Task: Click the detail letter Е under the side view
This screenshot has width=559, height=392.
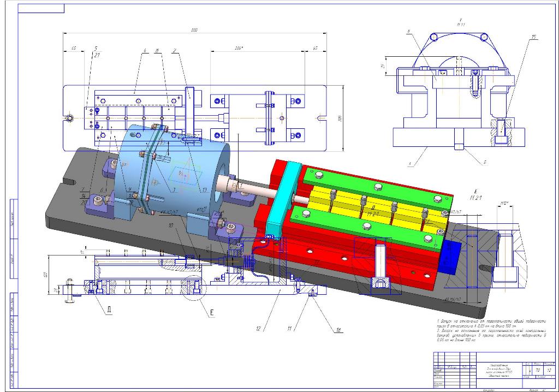Action: point(212,313)
